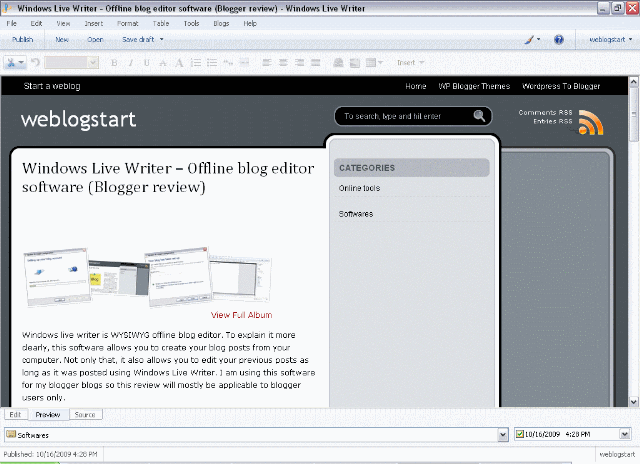Open the Blogs menu

221,24
